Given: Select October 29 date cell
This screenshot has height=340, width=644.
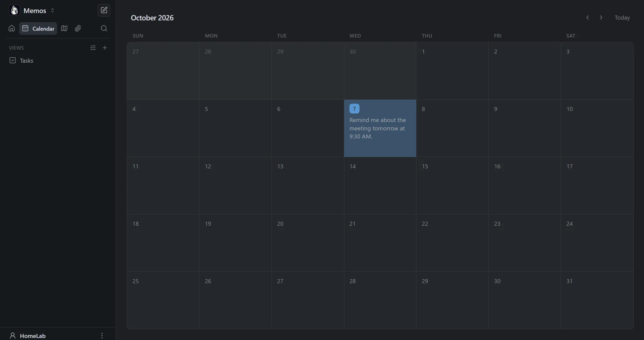Looking at the screenshot, I should [452, 300].
